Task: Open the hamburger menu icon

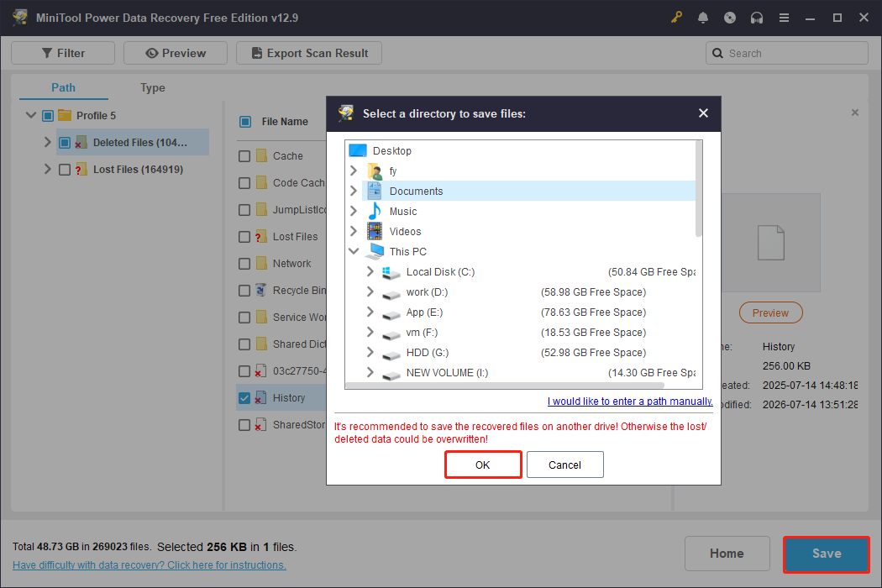Action: coord(784,18)
